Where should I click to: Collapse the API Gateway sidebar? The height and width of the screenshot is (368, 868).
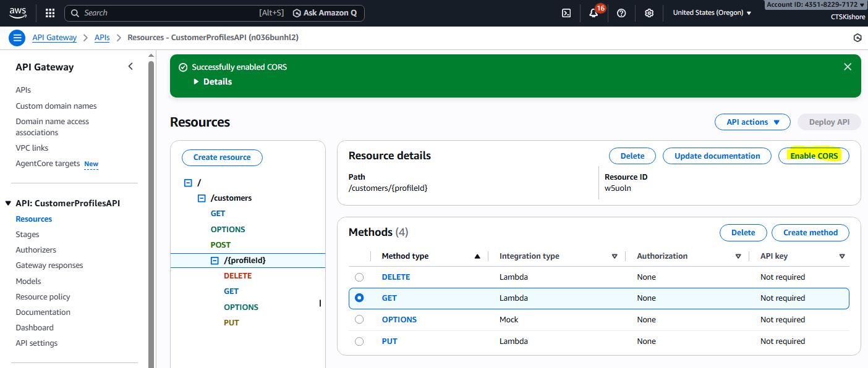130,67
